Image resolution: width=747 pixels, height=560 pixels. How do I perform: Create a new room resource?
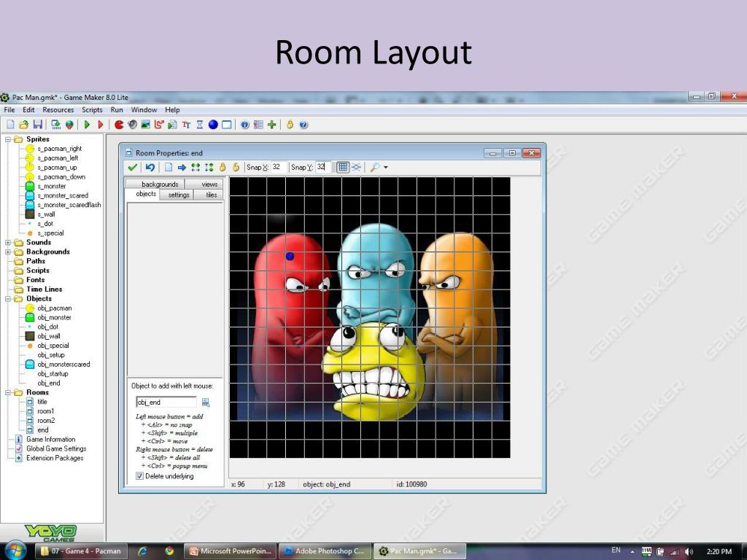click(227, 125)
